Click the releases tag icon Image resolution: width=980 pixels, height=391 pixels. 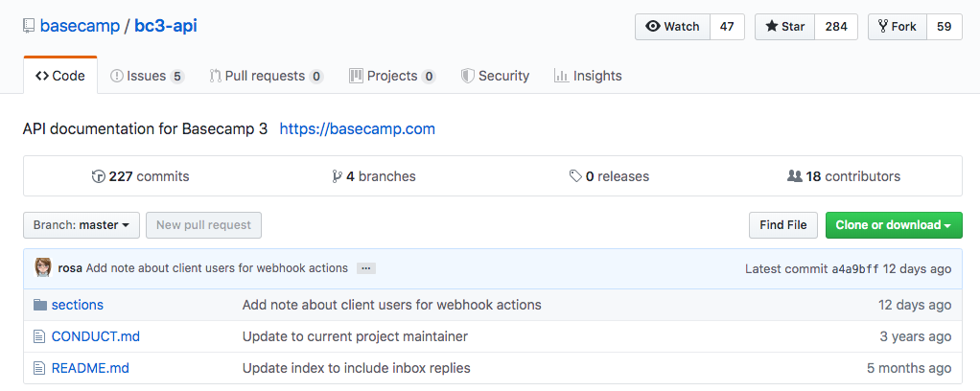point(575,176)
